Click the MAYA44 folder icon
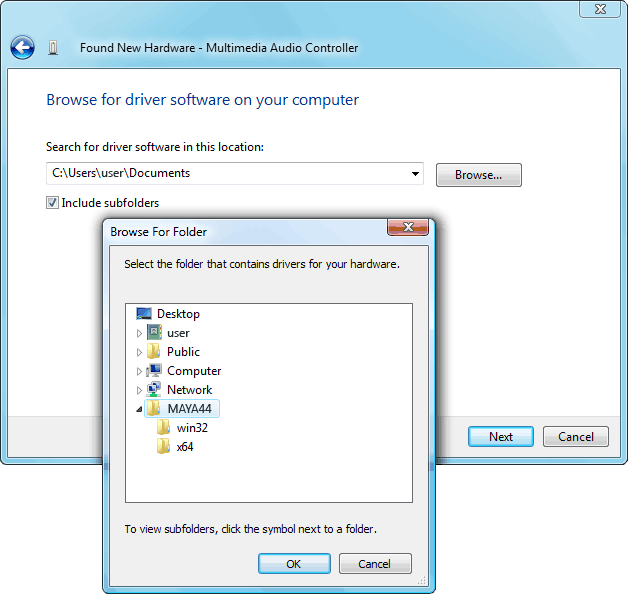 pyautogui.click(x=154, y=409)
